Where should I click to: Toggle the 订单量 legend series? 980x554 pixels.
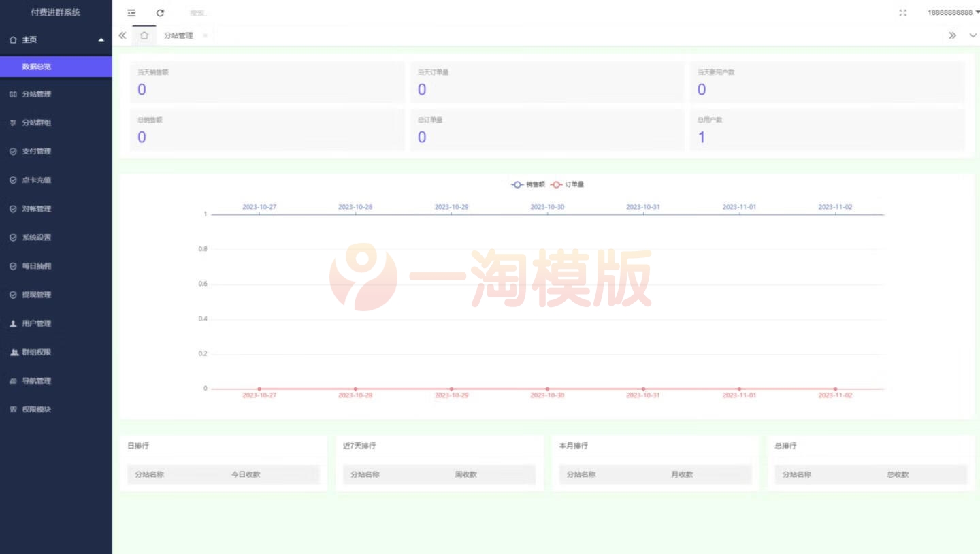[x=568, y=184]
